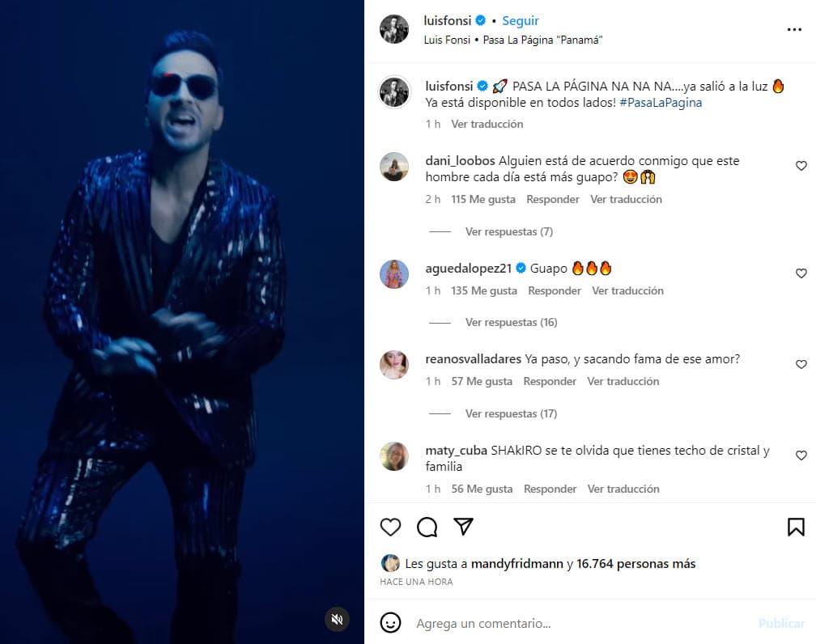
Task: Click the Seguir button to follow Luis Fonsi
Action: (520, 20)
